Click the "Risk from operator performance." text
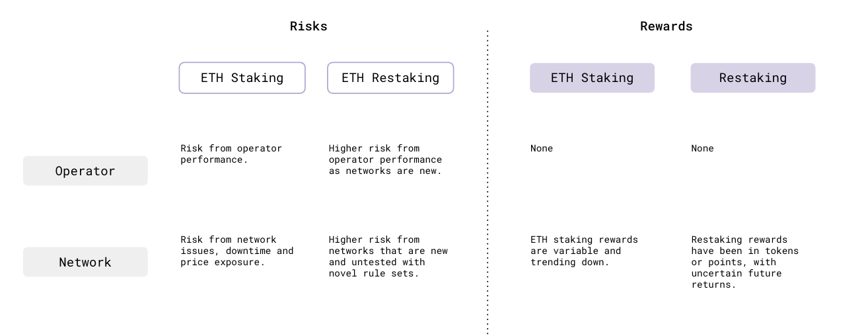 (x=231, y=153)
